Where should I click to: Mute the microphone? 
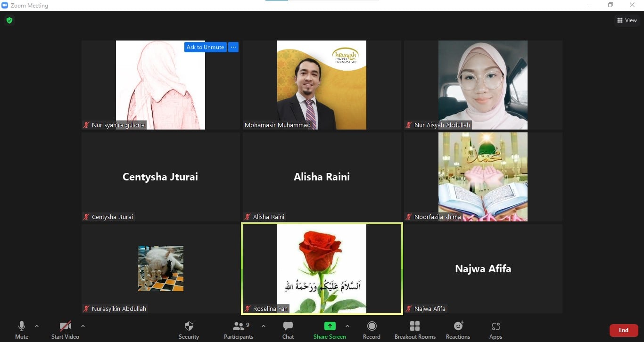click(x=22, y=330)
